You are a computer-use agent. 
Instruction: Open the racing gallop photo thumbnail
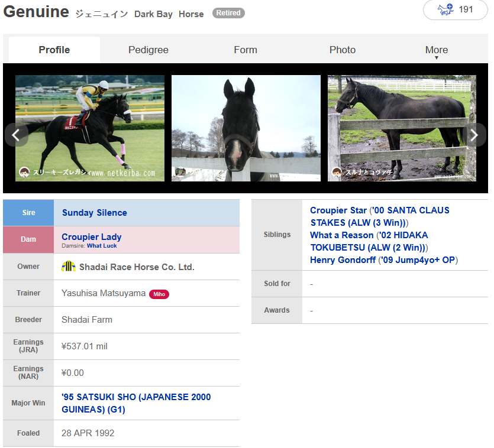[x=90, y=128]
